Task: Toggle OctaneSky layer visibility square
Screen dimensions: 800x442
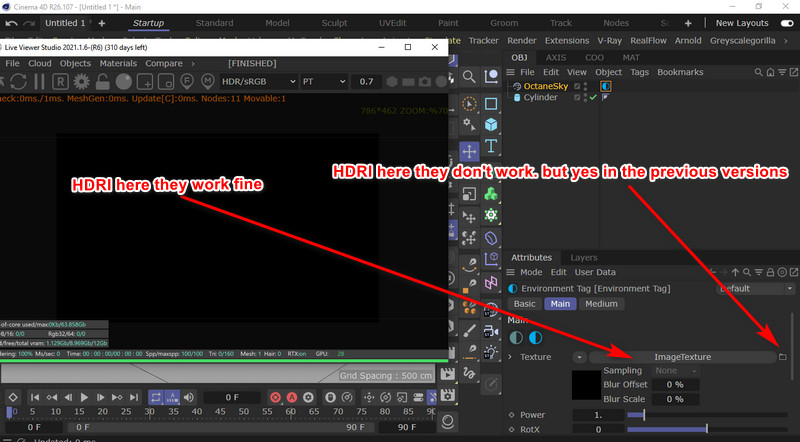Action: click(x=577, y=86)
